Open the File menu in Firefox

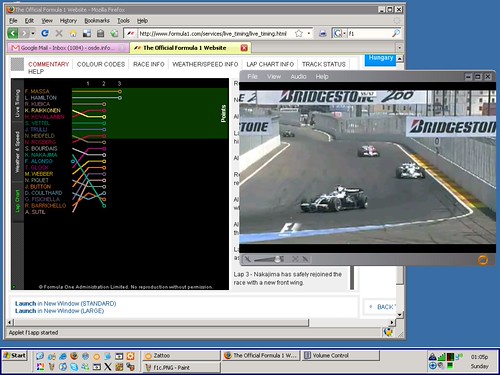coord(13,21)
